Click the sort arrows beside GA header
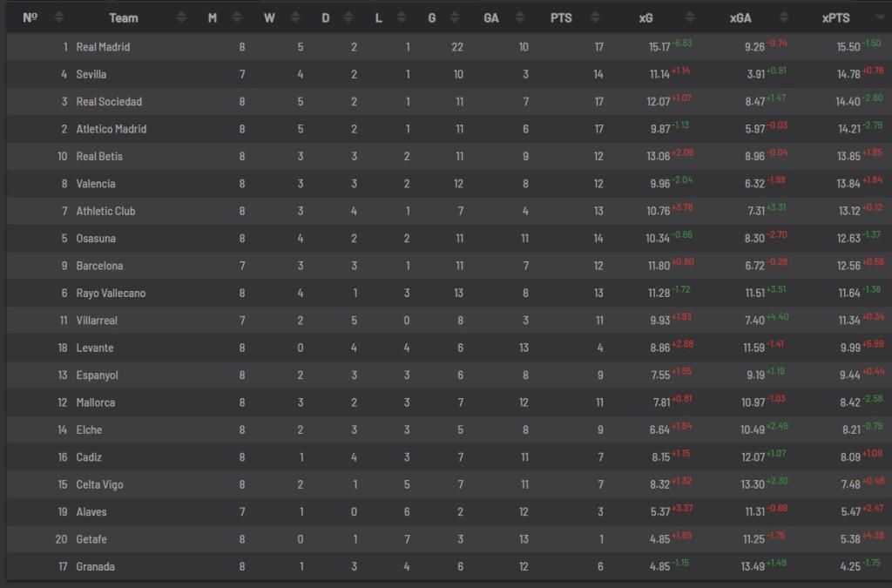892x588 pixels. click(520, 18)
